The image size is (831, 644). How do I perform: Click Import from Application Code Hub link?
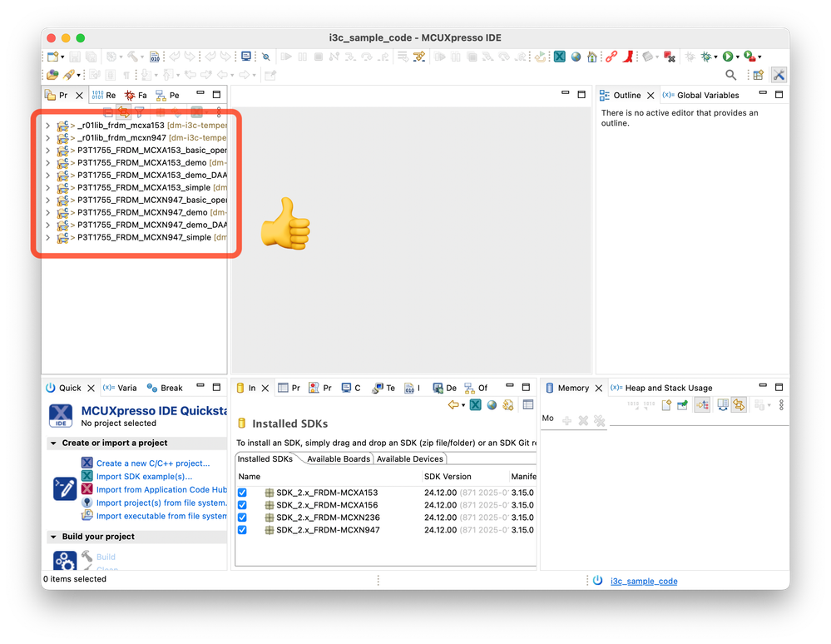tap(161, 490)
